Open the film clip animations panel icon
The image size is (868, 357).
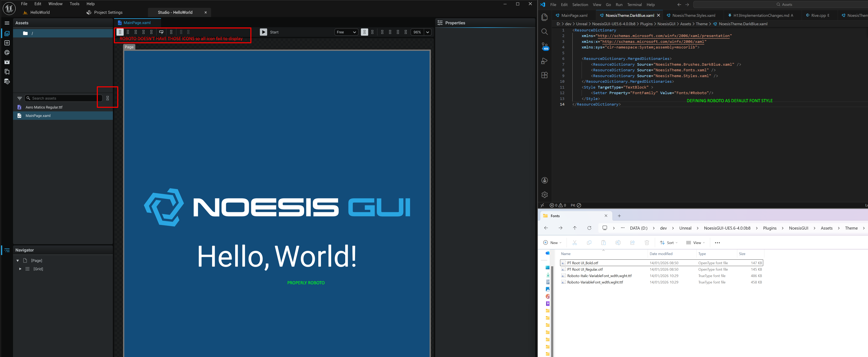[7, 62]
